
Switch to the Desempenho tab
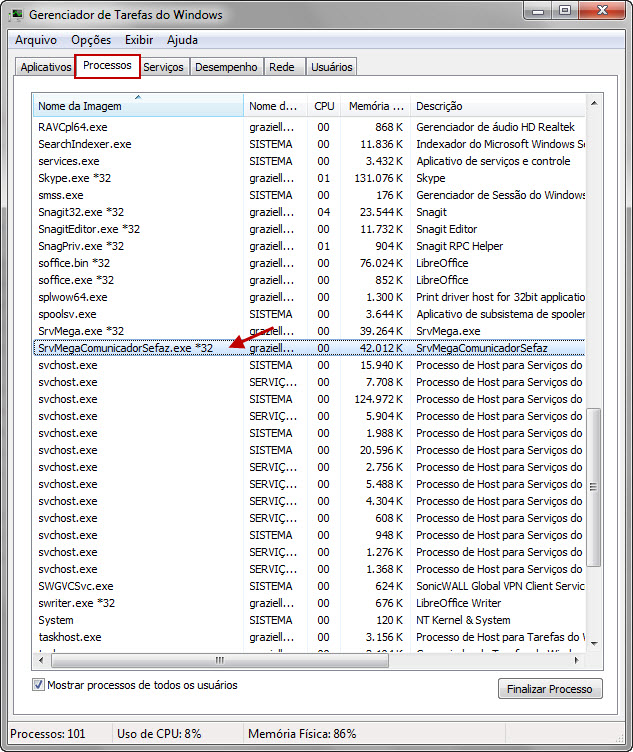click(226, 67)
